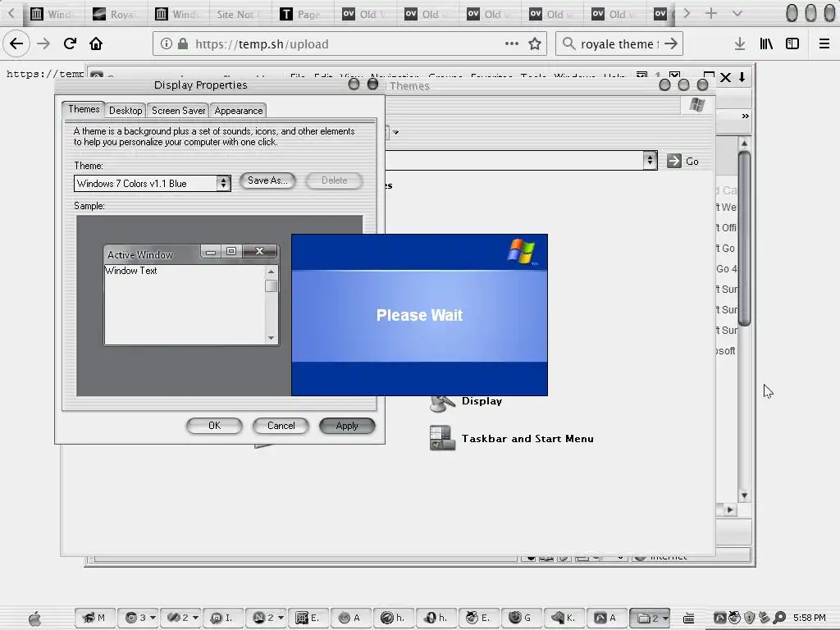Screen dimensions: 840x630
Task: Click the Go button in Themes window
Action: [682, 161]
